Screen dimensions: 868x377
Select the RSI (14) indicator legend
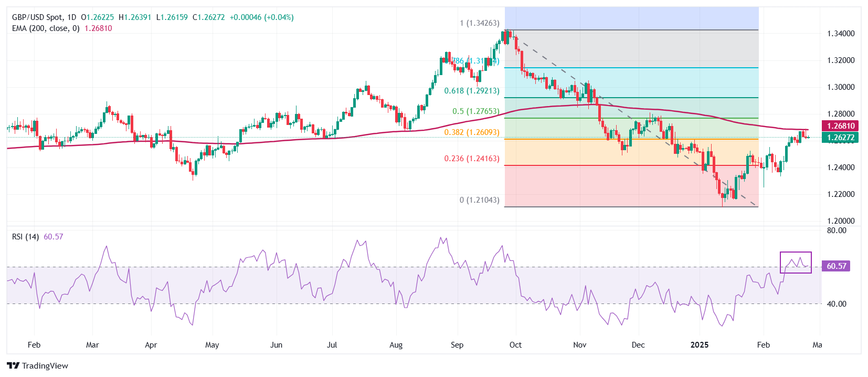click(x=25, y=237)
